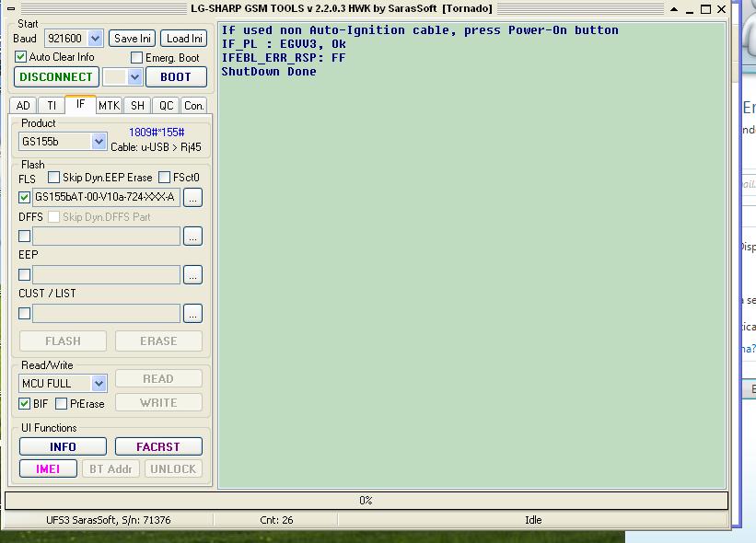Viewport: 756px width, 543px height.
Task: Click the BOOT button
Action: point(176,77)
